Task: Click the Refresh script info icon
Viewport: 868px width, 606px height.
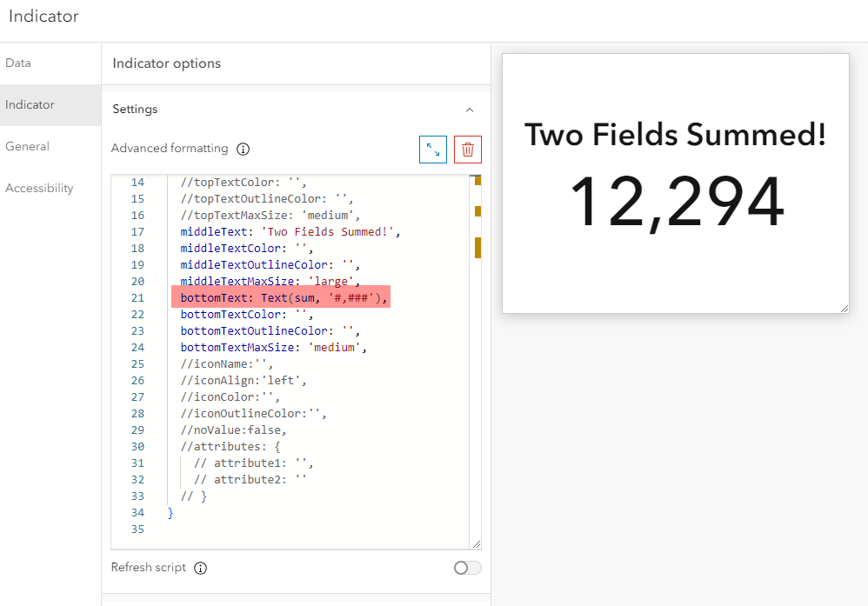Action: click(x=200, y=567)
